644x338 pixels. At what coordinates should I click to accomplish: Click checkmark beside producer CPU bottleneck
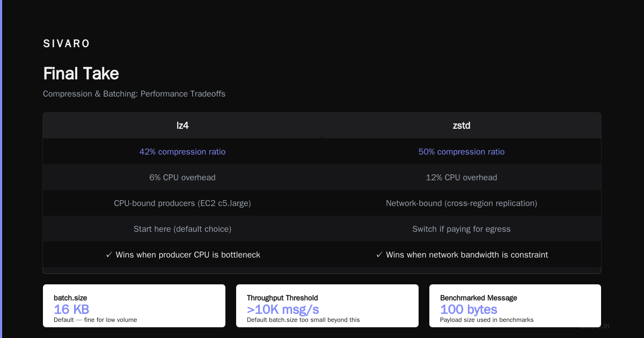click(109, 255)
